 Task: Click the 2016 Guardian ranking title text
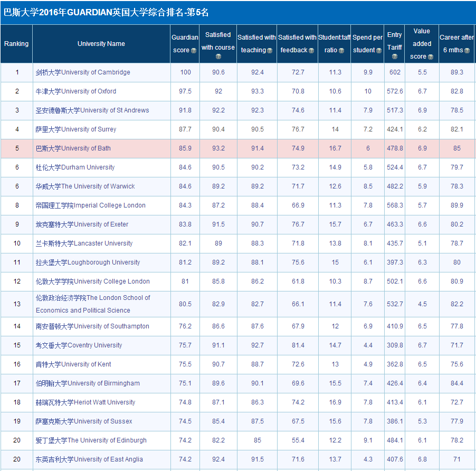[106, 12]
